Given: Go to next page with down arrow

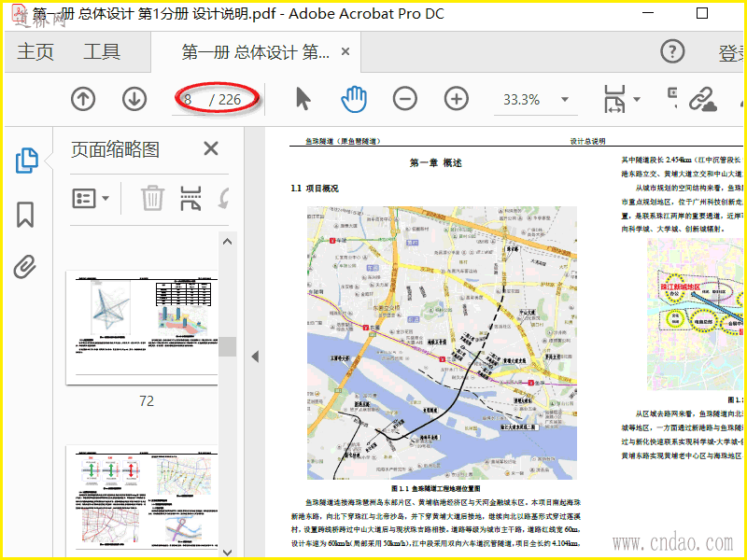Looking at the screenshot, I should click(x=134, y=100).
